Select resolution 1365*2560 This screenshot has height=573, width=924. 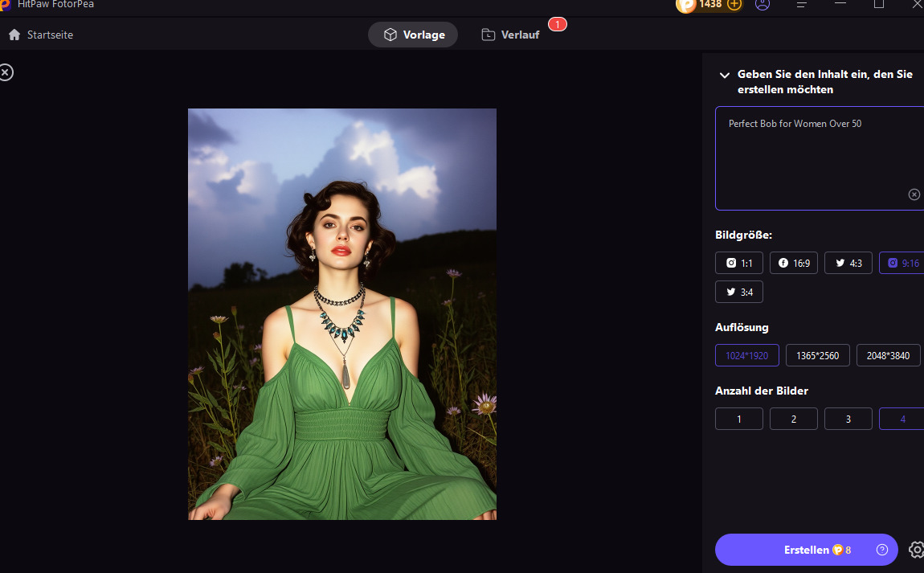pos(818,355)
